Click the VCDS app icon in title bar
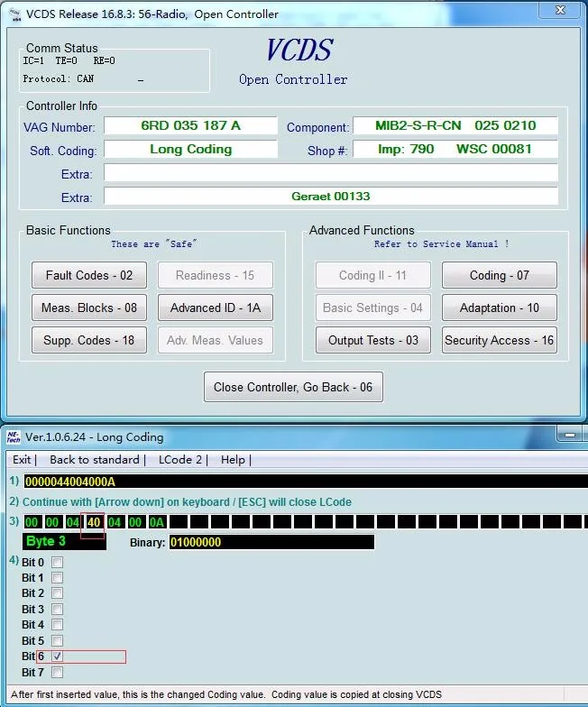The image size is (588, 707). (14, 14)
